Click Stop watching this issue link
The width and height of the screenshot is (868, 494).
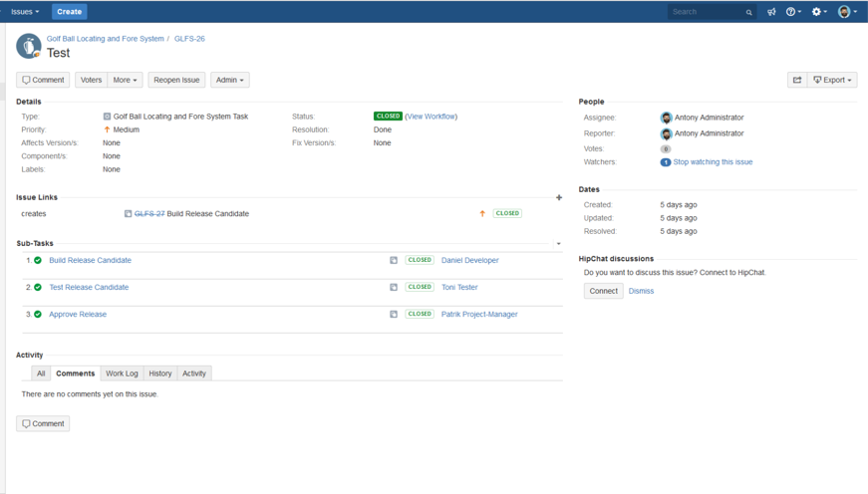713,162
